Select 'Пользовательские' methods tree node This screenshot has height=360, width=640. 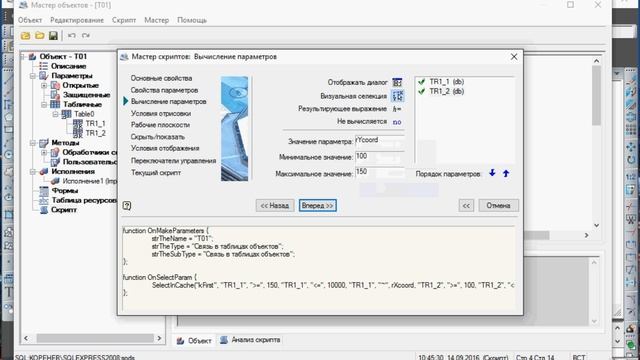click(x=89, y=162)
